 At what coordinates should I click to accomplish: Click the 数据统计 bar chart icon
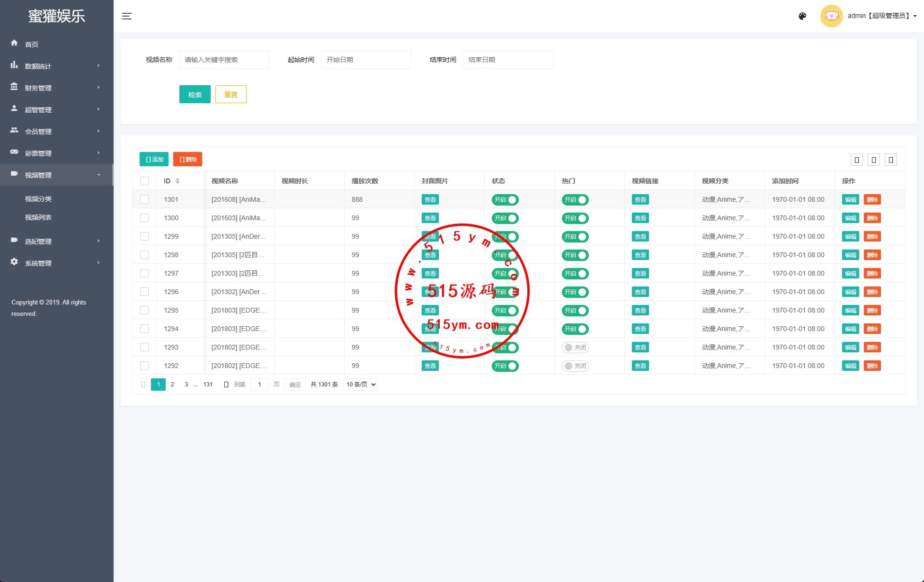[x=14, y=65]
